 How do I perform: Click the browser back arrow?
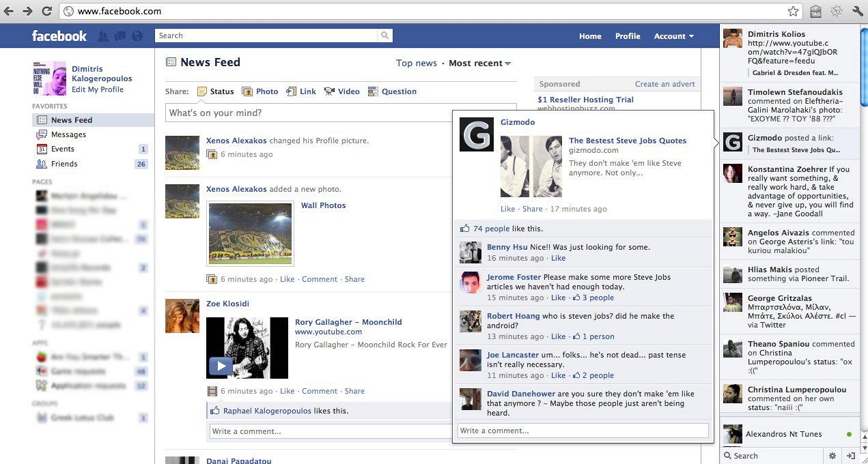coord(9,11)
